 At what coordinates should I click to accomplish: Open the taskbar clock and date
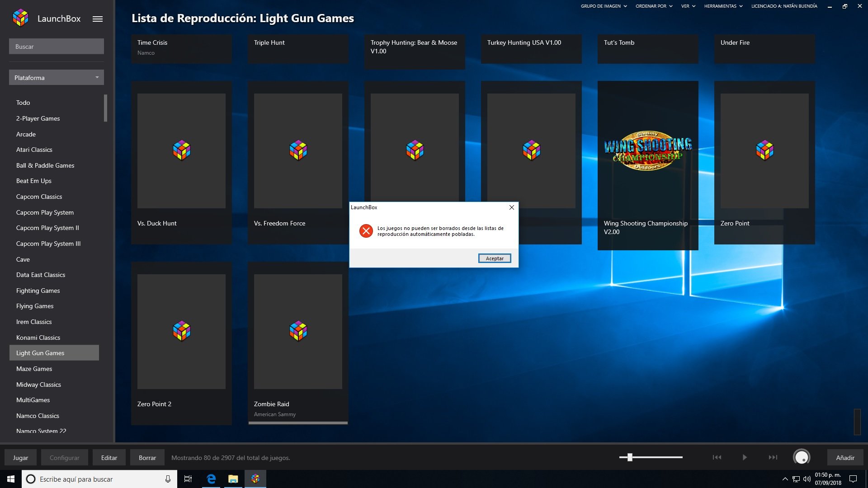coord(828,479)
